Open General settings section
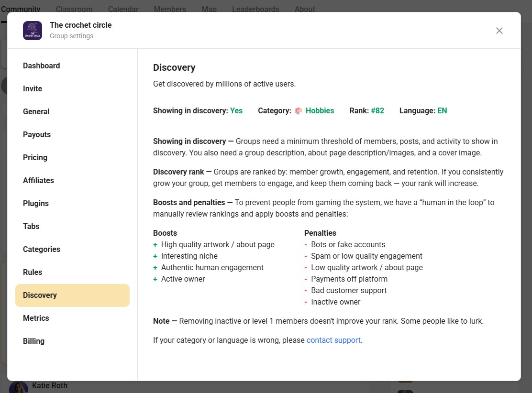532x393 pixels. coord(36,112)
